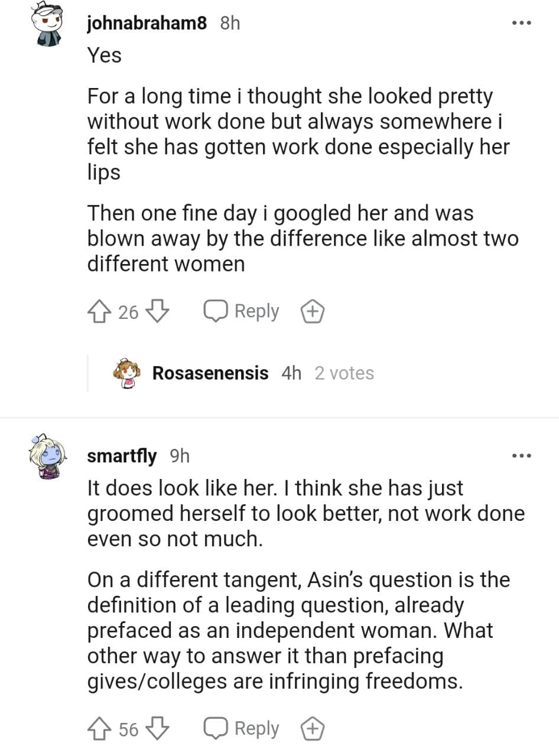Downvote johnabraham8's comment

[x=157, y=311]
